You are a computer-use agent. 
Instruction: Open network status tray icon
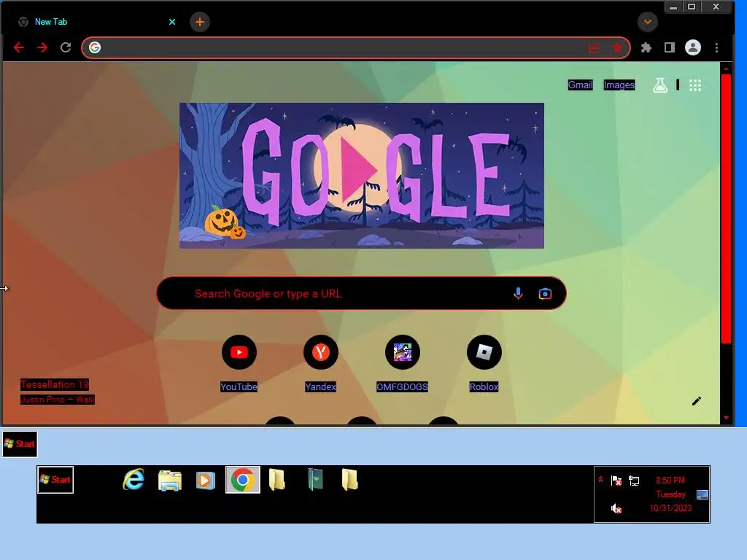click(x=634, y=481)
